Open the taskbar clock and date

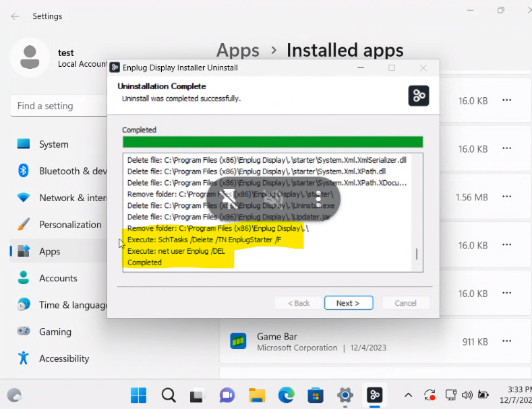point(516,395)
